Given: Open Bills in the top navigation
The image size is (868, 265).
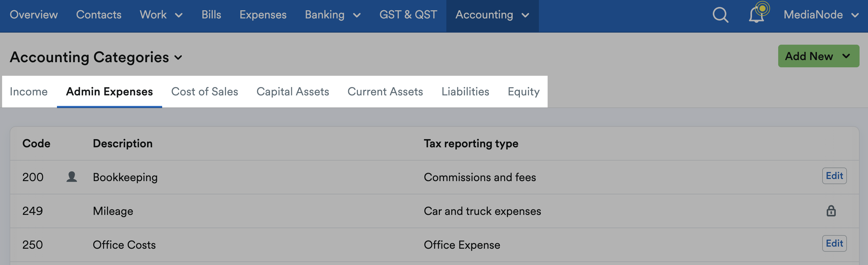Looking at the screenshot, I should click(x=211, y=15).
